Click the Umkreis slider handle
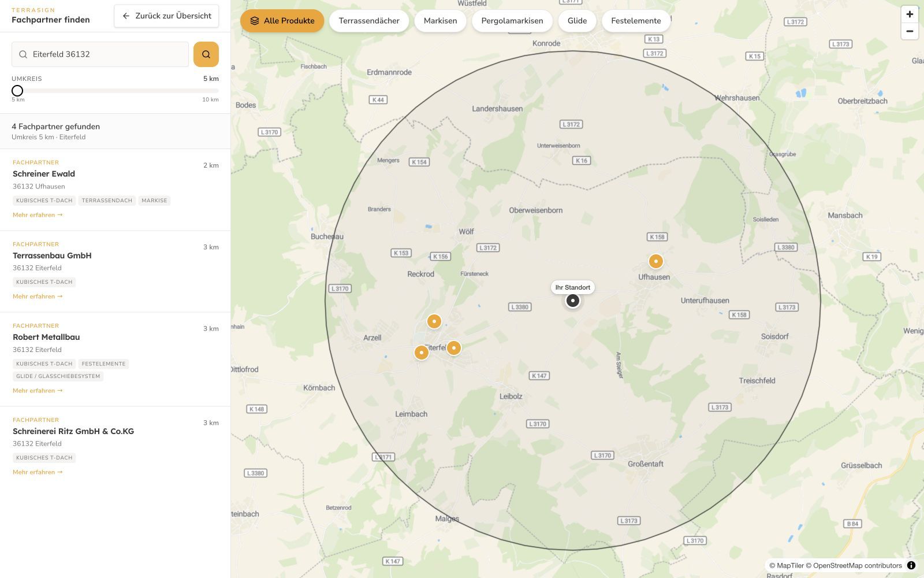This screenshot has height=578, width=924. pyautogui.click(x=17, y=91)
